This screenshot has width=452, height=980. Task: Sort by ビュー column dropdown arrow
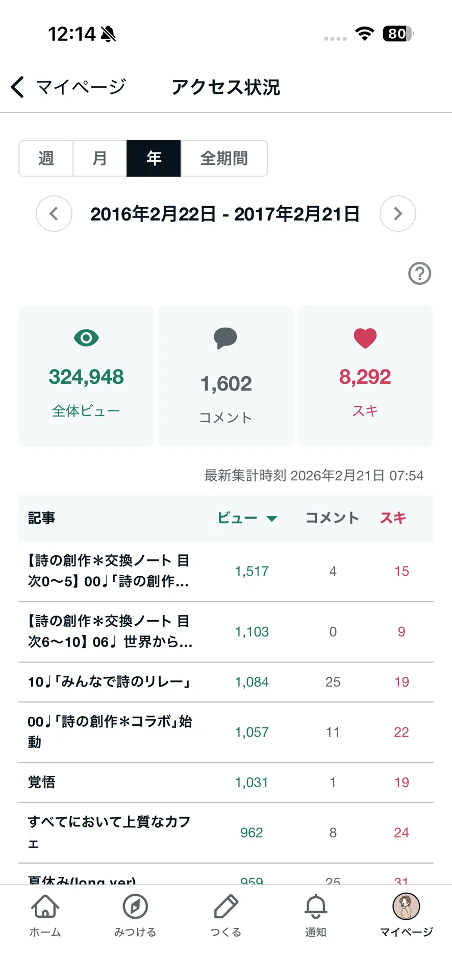tap(272, 519)
